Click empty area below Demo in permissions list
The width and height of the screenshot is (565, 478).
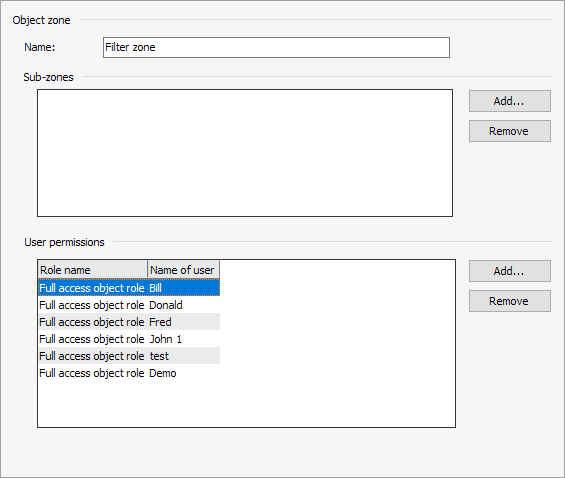tap(246, 403)
